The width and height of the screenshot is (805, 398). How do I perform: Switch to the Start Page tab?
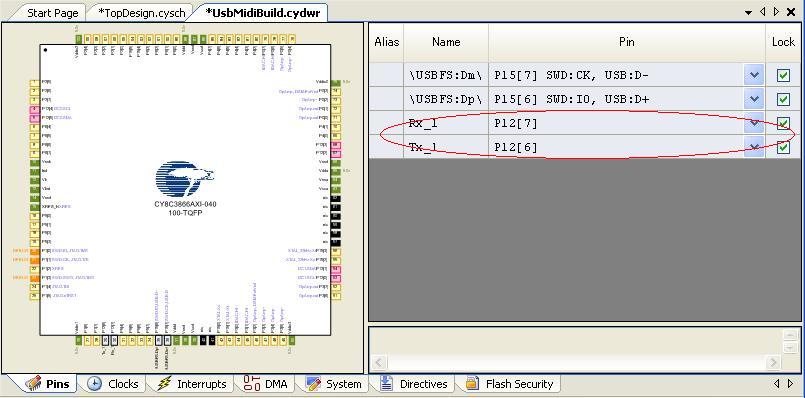pyautogui.click(x=52, y=13)
